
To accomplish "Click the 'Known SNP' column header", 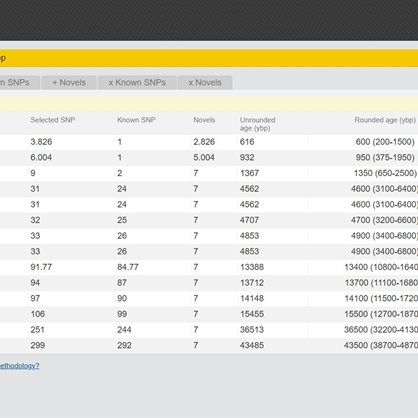I will click(x=136, y=120).
